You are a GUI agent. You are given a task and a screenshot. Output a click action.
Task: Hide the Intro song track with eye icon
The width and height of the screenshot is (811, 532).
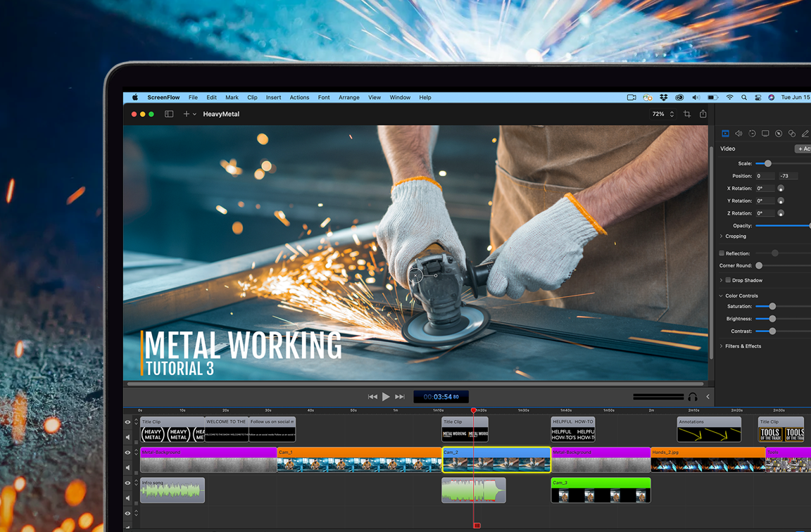pyautogui.click(x=127, y=483)
